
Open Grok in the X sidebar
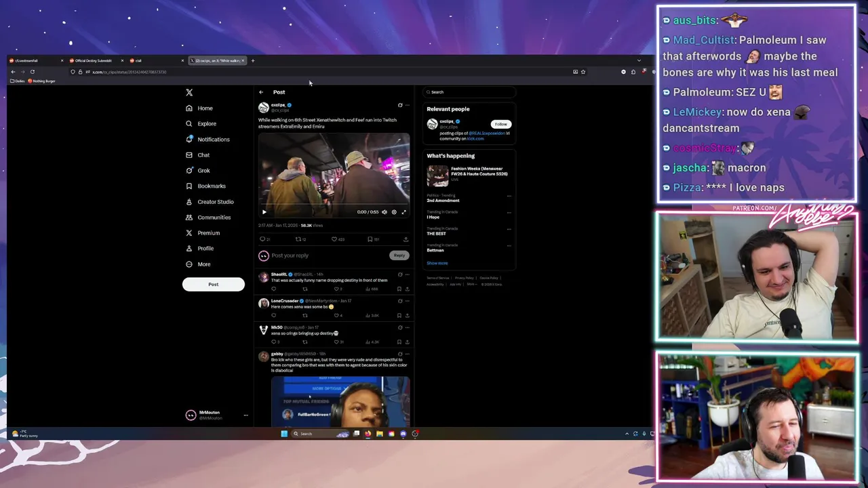(x=198, y=171)
